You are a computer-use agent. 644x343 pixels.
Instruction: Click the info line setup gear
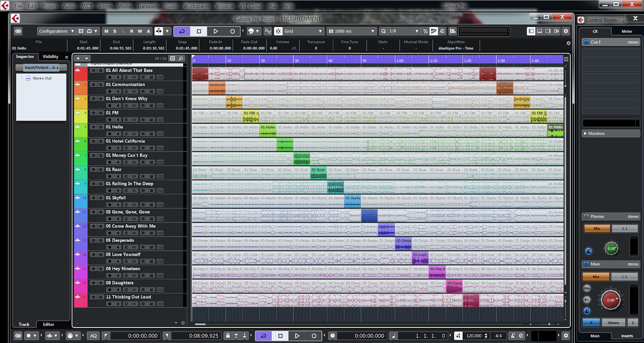click(568, 43)
